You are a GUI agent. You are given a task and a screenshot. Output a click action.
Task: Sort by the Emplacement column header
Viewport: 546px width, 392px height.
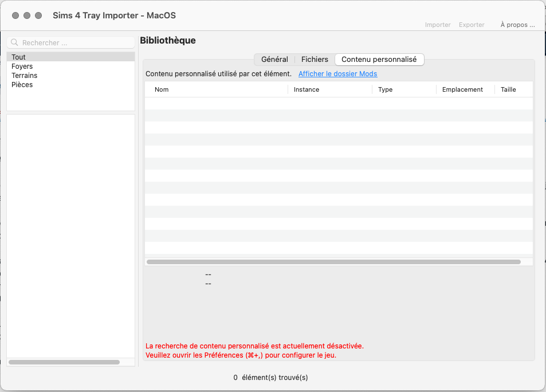466,89
